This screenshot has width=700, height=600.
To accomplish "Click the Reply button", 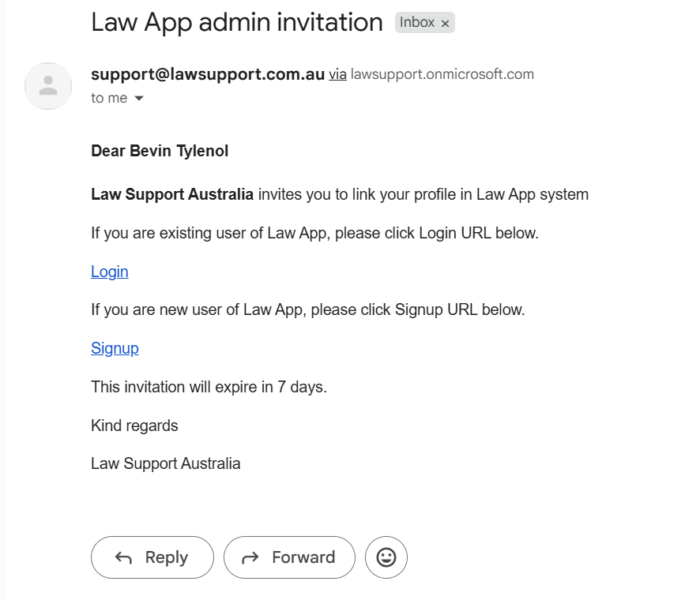I will pos(152,557).
